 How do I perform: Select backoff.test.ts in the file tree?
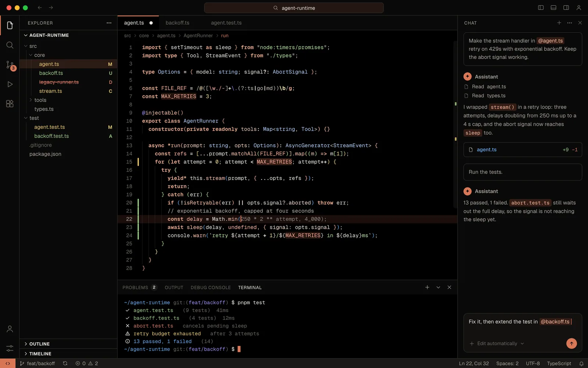point(68,136)
